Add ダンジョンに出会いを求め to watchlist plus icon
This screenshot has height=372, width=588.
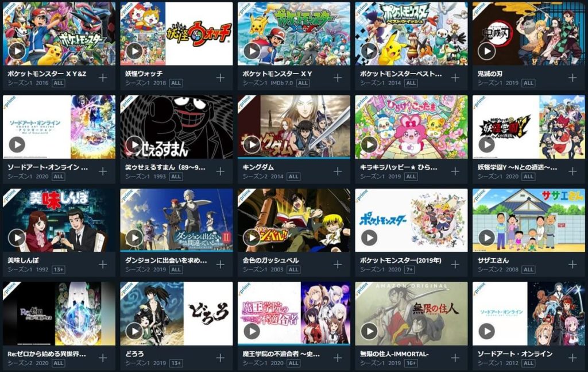(x=220, y=264)
